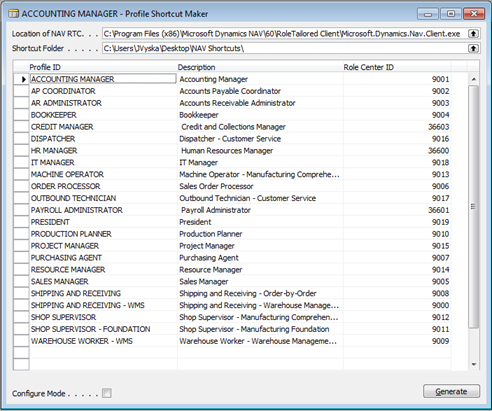Click the scroll down arrow of profile list
This screenshot has width=492, height=411.
pyautogui.click(x=474, y=364)
